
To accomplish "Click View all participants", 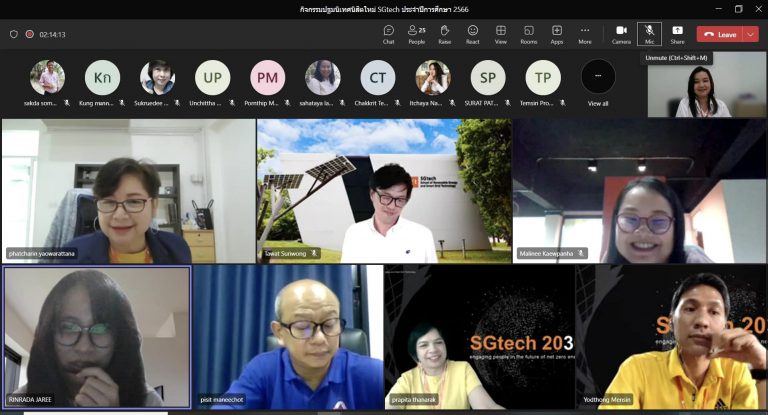I will coord(598,83).
